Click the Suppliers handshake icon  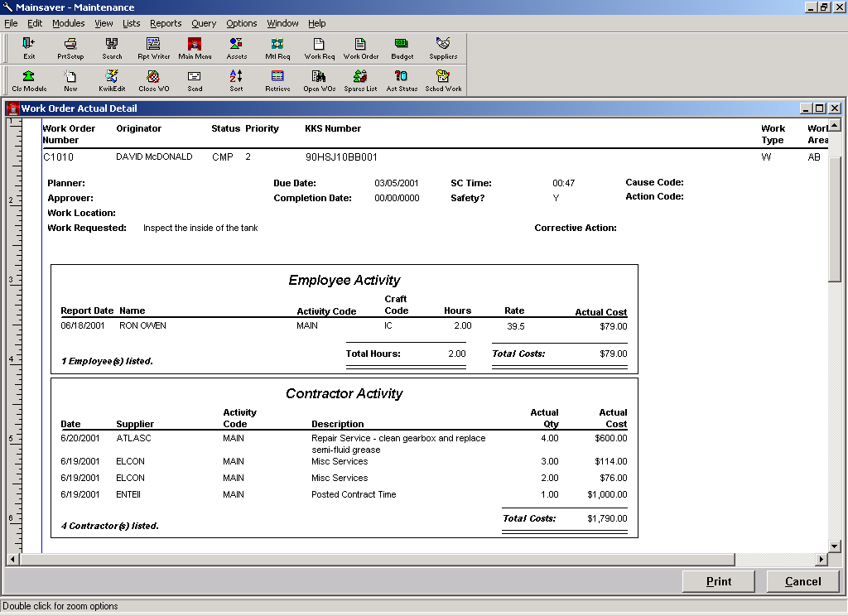click(443, 48)
